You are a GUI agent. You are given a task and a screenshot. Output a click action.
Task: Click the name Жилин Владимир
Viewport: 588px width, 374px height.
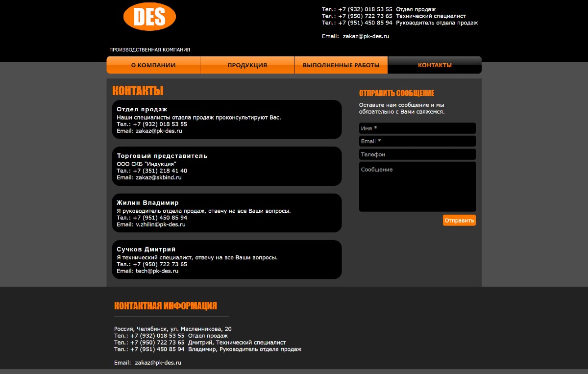[148, 202]
